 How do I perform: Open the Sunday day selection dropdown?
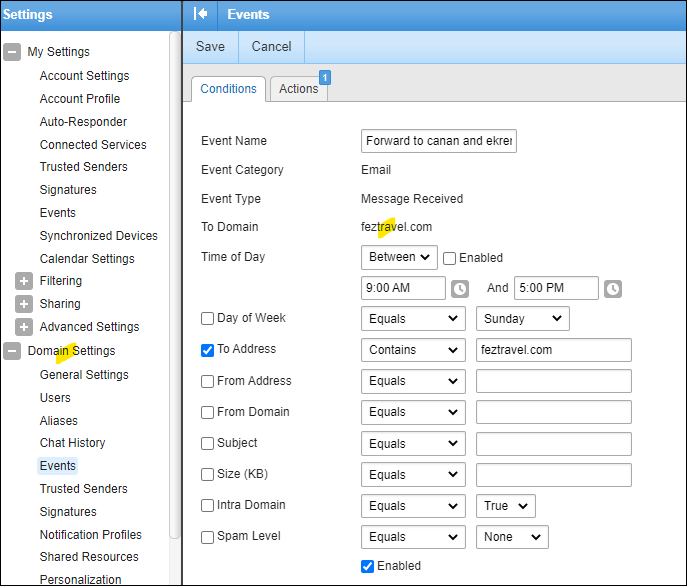(x=522, y=319)
